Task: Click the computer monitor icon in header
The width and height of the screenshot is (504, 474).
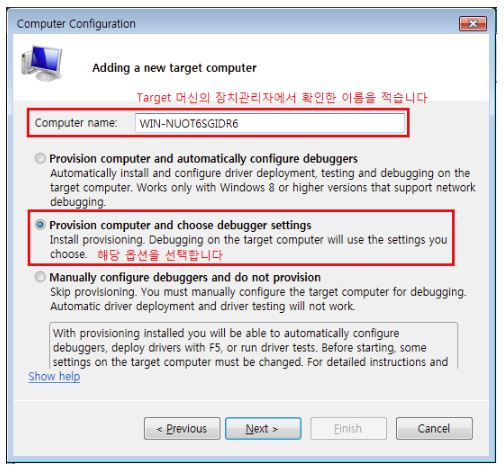Action: (x=42, y=64)
